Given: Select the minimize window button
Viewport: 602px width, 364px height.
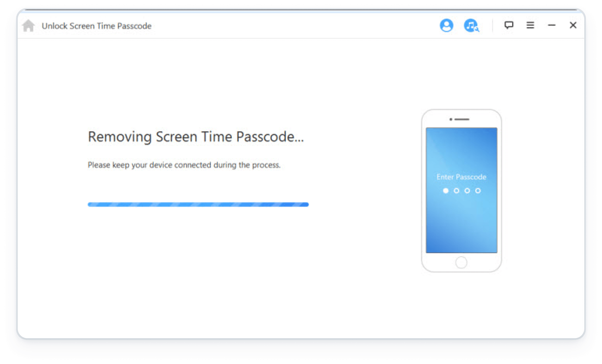Looking at the screenshot, I should [x=552, y=24].
